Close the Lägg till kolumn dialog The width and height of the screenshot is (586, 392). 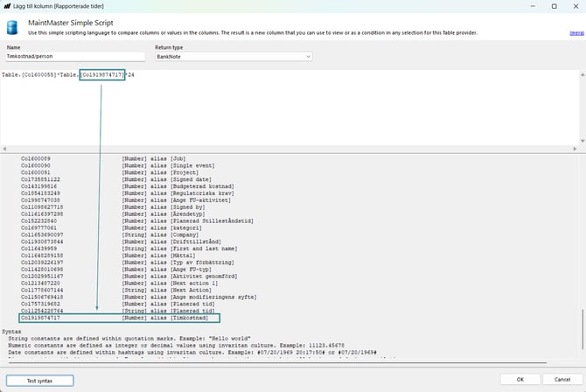(x=575, y=5)
